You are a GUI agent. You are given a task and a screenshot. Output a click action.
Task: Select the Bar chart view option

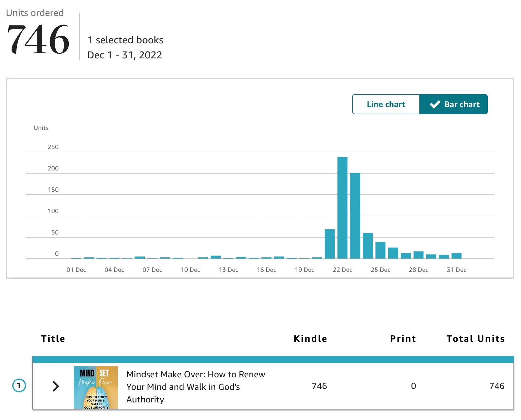click(454, 104)
